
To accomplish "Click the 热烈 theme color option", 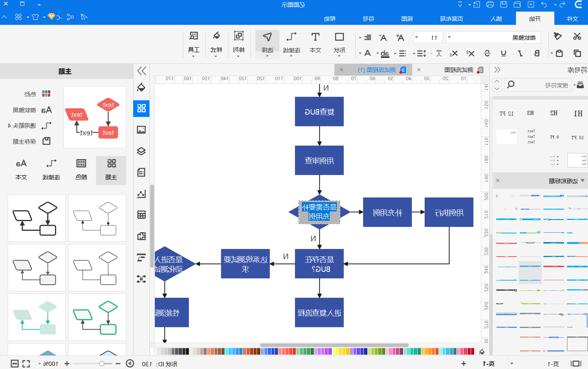I will click(37, 94).
